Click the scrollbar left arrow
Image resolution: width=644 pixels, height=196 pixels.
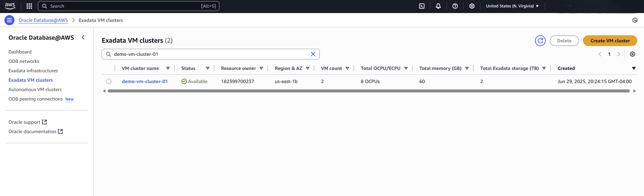coord(104,91)
